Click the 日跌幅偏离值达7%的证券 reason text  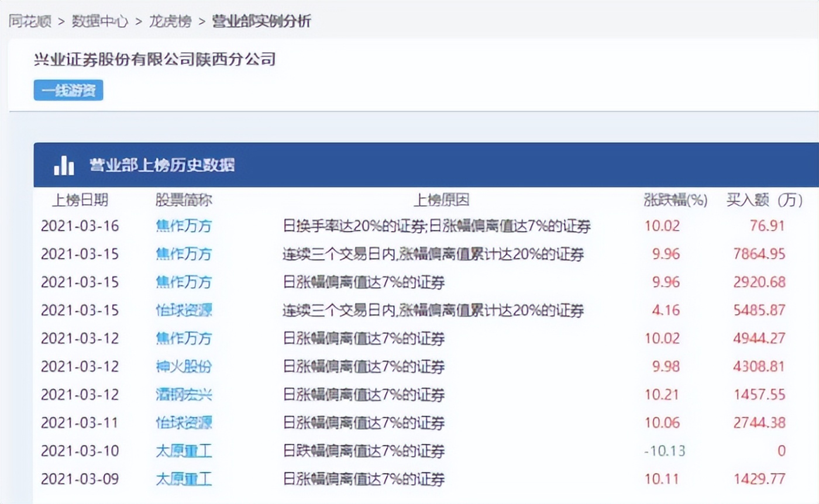click(363, 451)
